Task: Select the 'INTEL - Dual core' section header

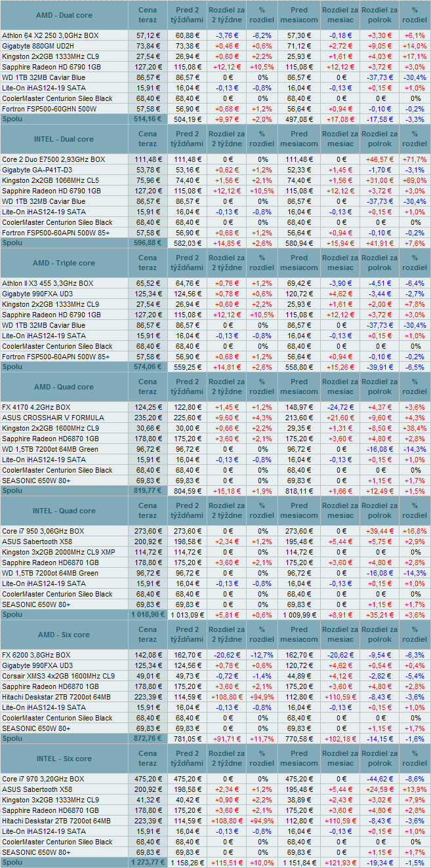Action: tap(64, 139)
